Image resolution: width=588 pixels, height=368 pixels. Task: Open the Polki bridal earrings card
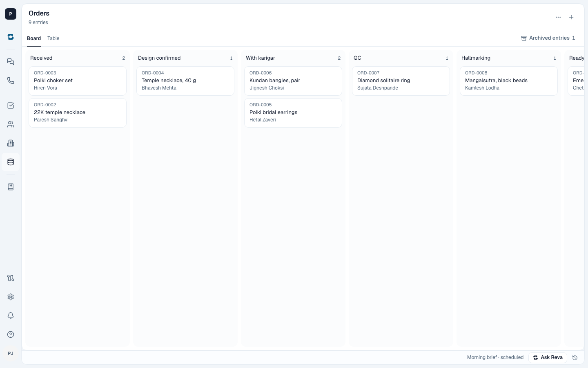pos(293,113)
